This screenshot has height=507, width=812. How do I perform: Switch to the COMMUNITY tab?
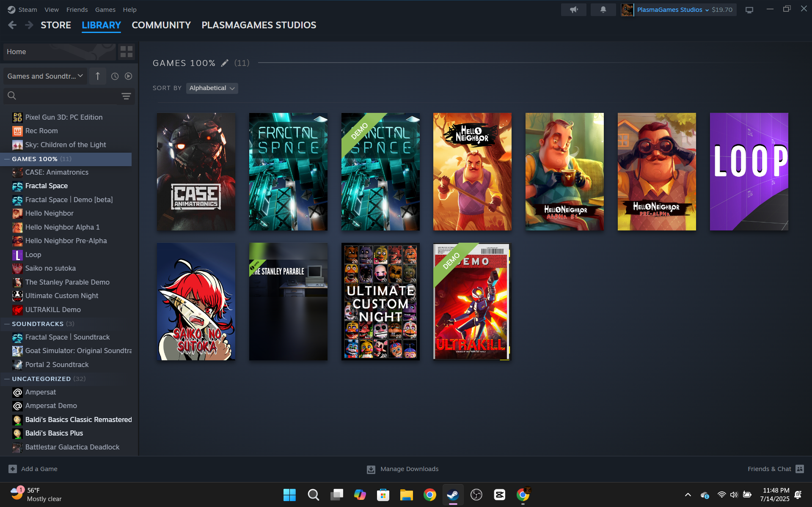pos(161,25)
